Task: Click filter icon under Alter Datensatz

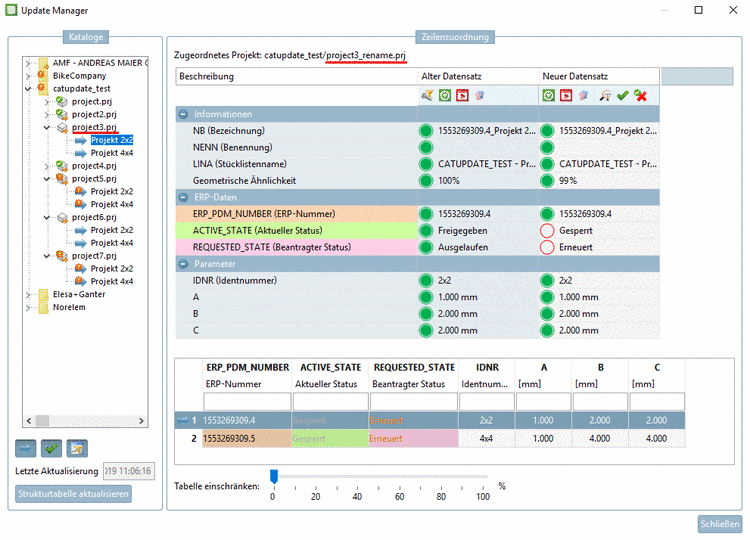Action: pos(427,95)
